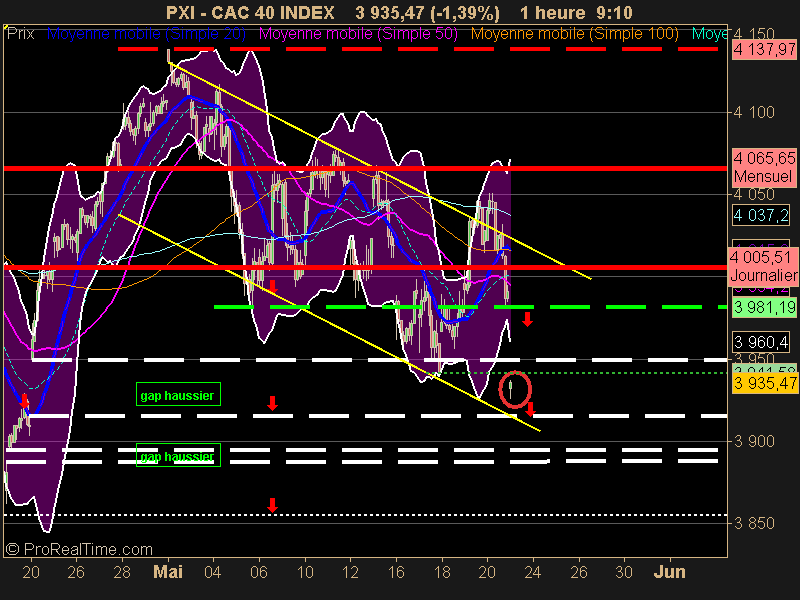This screenshot has height=600, width=800.
Task: Click the Moyenne mobile (Simple 100) legend
Action: 574,34
